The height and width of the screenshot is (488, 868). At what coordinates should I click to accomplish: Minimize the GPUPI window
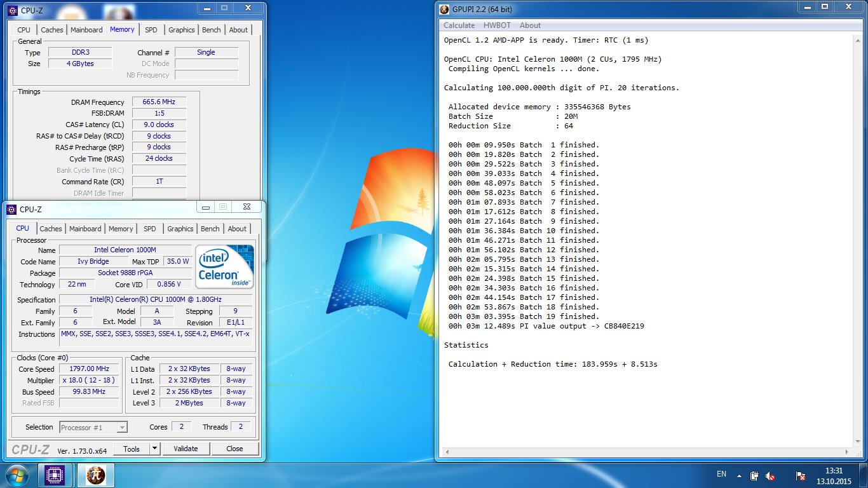click(x=806, y=7)
